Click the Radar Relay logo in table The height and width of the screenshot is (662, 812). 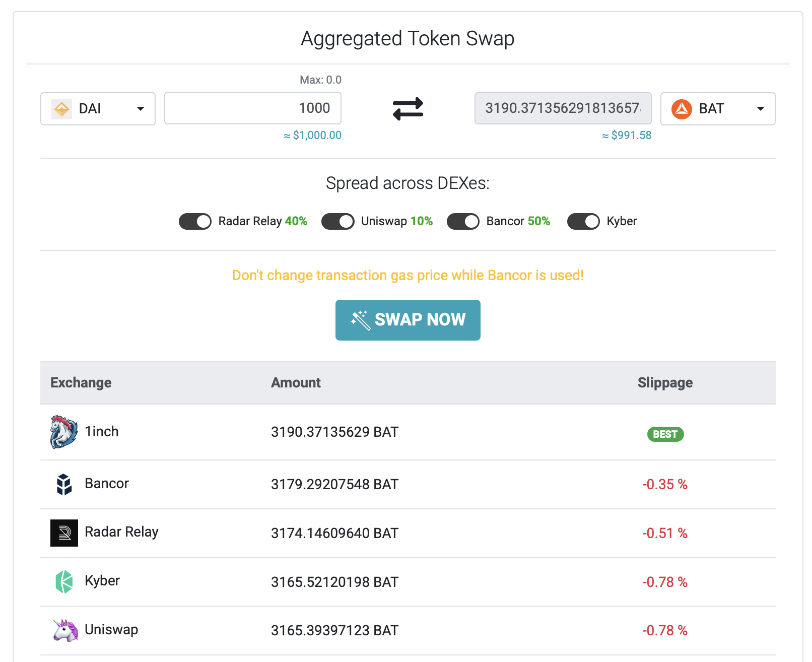click(64, 533)
